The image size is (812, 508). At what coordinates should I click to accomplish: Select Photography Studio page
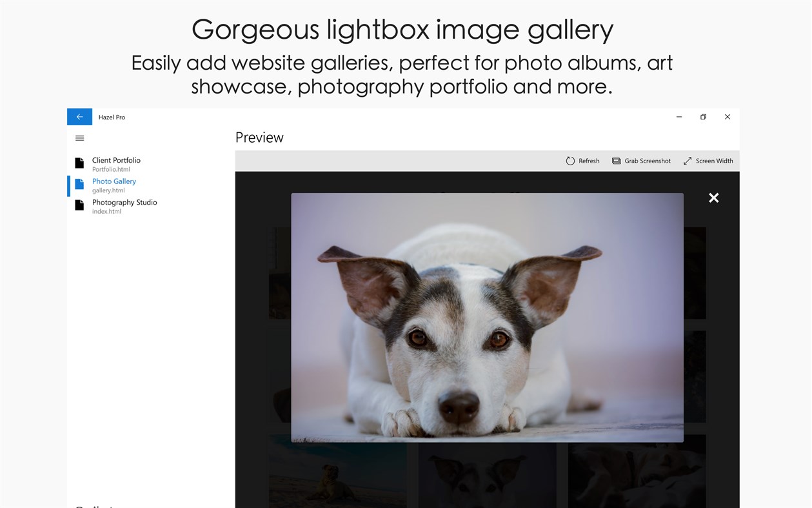click(151, 207)
